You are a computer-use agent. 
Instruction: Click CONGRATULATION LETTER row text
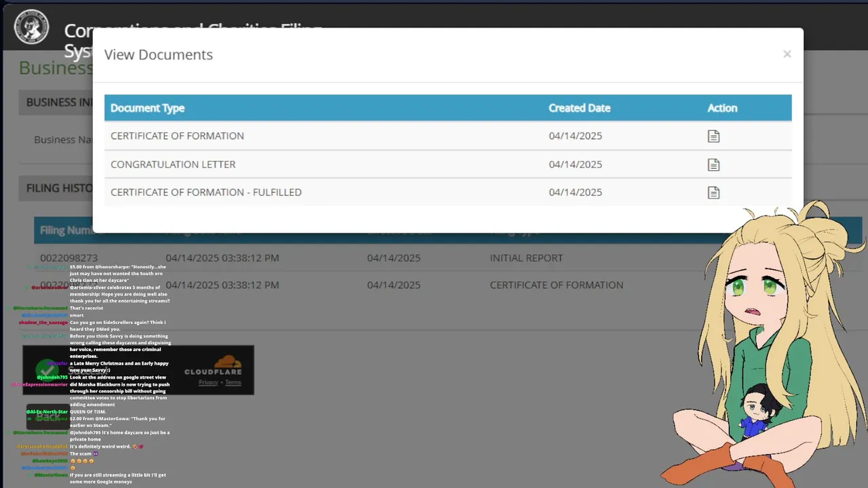click(173, 164)
